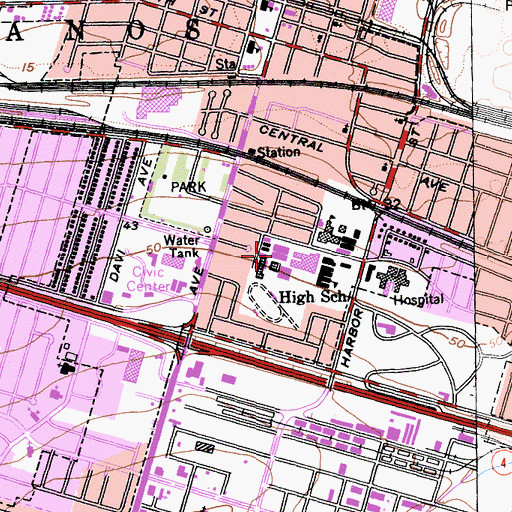Select the PARK label on the map

tap(189, 187)
